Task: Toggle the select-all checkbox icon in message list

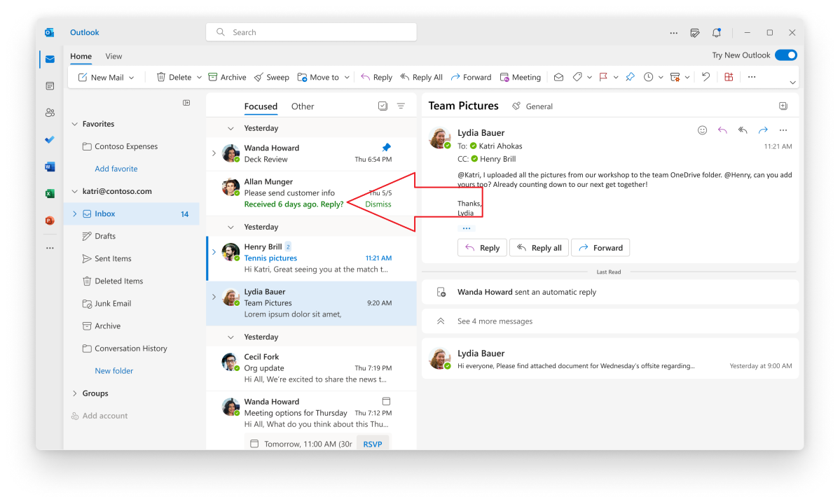Action: pyautogui.click(x=382, y=106)
